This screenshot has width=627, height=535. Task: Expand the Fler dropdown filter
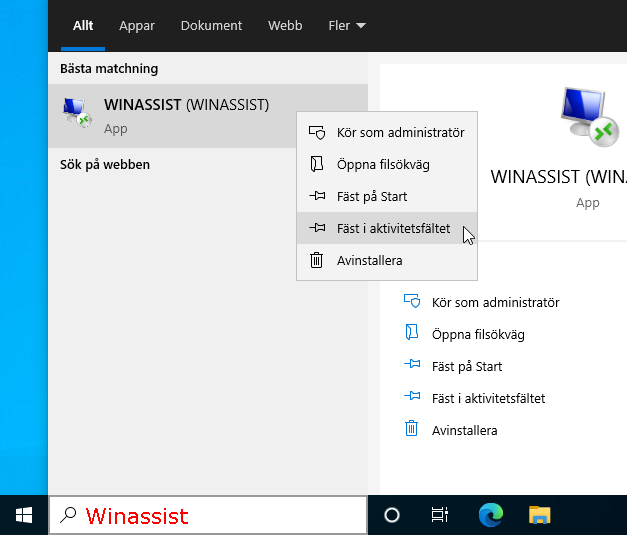coord(346,25)
